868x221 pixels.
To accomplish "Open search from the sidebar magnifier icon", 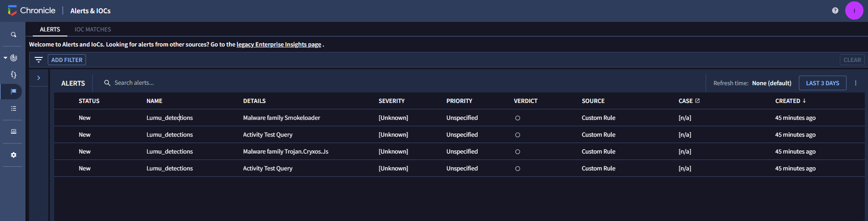I will point(14,35).
